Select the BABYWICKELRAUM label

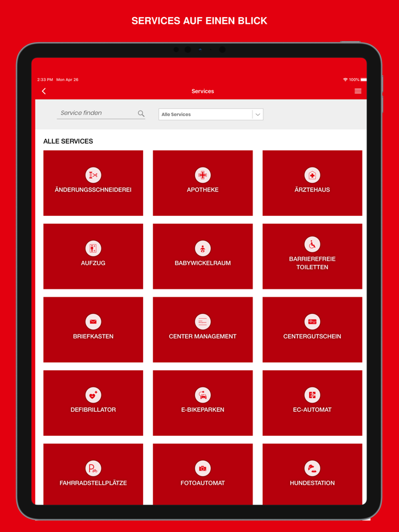203,263
